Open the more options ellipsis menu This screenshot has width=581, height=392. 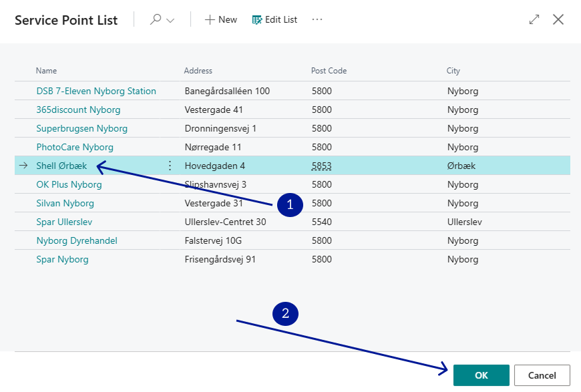click(317, 20)
